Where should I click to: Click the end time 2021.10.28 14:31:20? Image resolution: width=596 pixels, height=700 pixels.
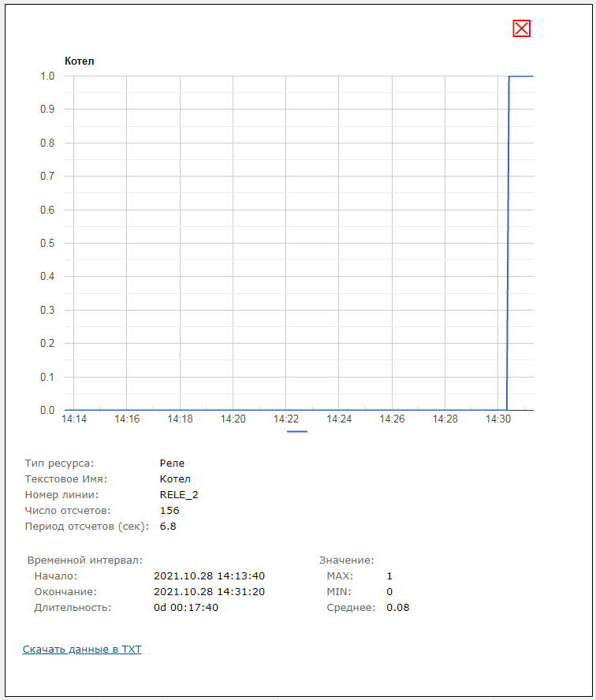[x=209, y=592]
